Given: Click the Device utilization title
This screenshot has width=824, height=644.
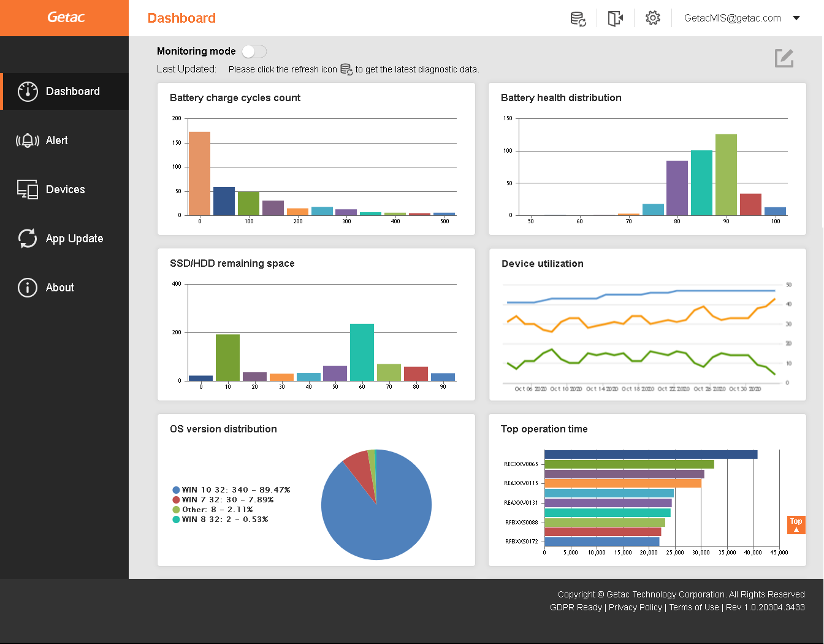Looking at the screenshot, I should click(543, 264).
